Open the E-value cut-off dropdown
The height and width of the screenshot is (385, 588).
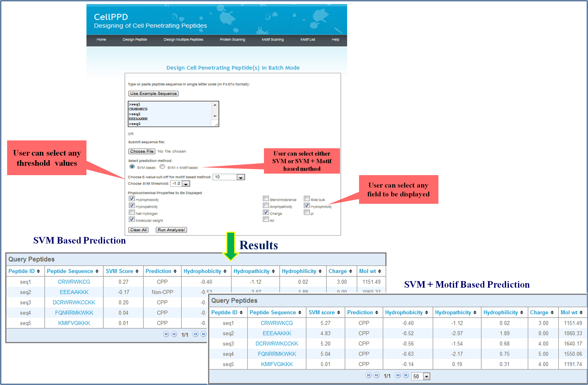click(x=240, y=177)
